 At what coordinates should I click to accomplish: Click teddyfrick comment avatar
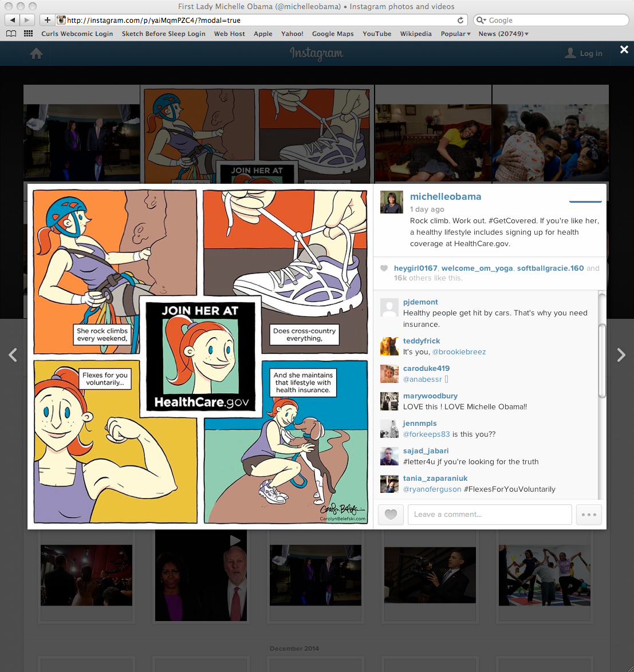389,346
